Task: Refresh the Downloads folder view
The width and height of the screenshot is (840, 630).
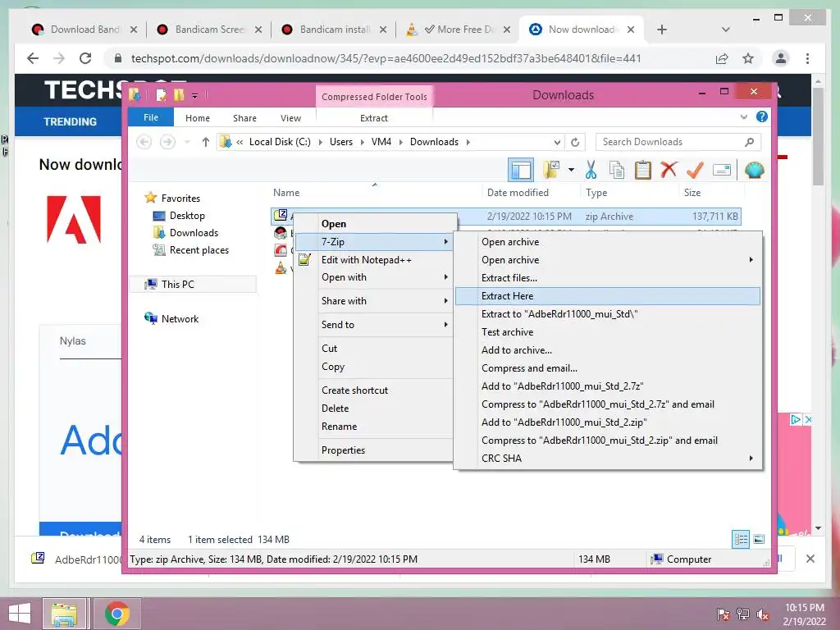Action: [575, 142]
